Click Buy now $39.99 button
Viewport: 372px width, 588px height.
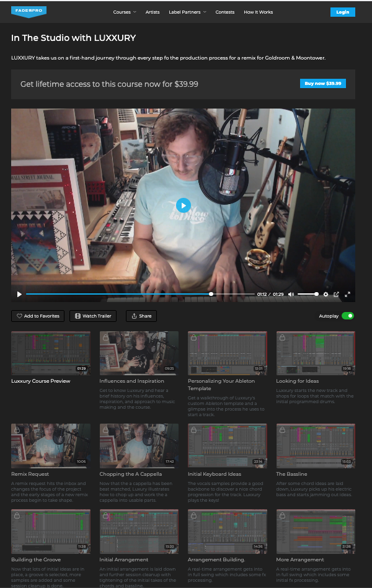322,83
